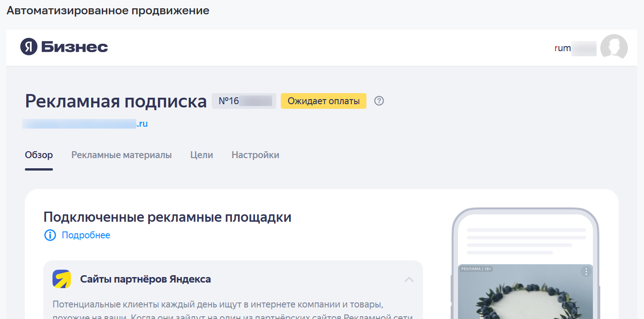Viewport: 644px width, 319px height.
Task: Click the РЕКЛАМА | 18+ label
Action: (x=476, y=269)
